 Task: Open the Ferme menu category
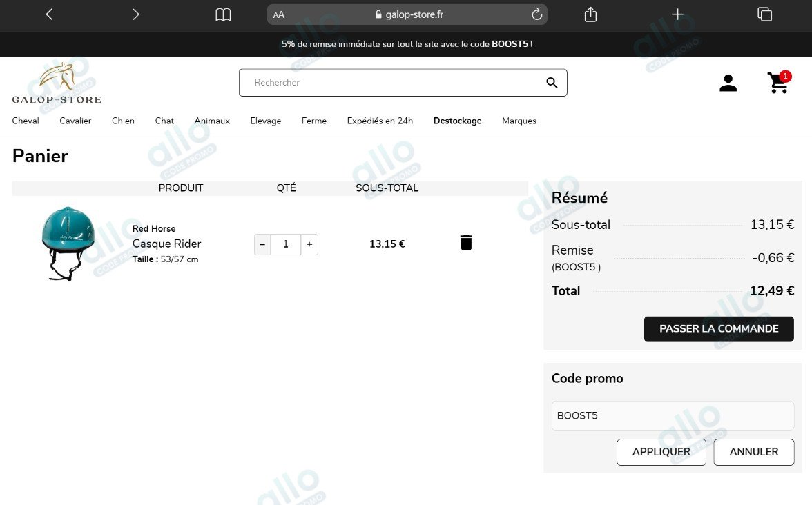[313, 121]
